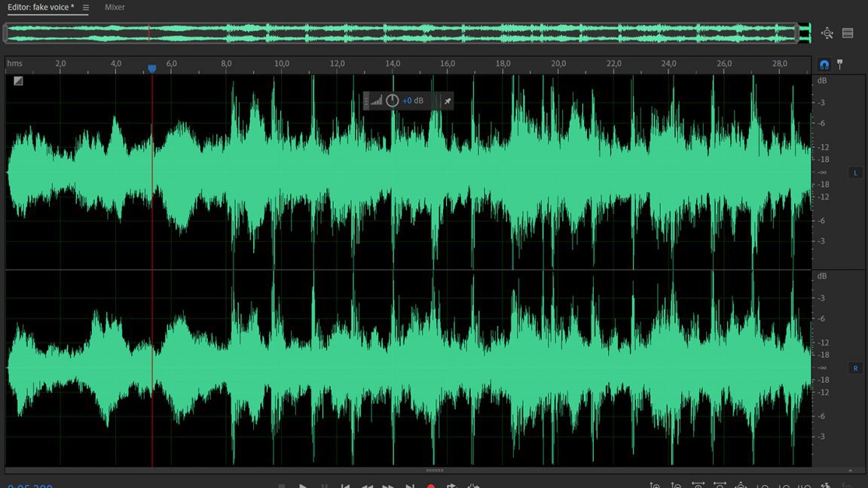Toggle the left channel L button

coord(855,173)
